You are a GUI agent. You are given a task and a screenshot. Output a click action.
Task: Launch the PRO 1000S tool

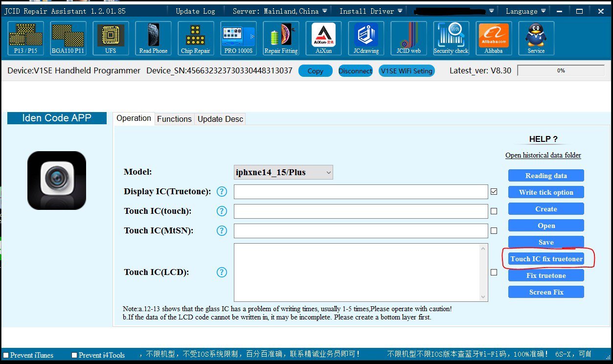[238, 38]
